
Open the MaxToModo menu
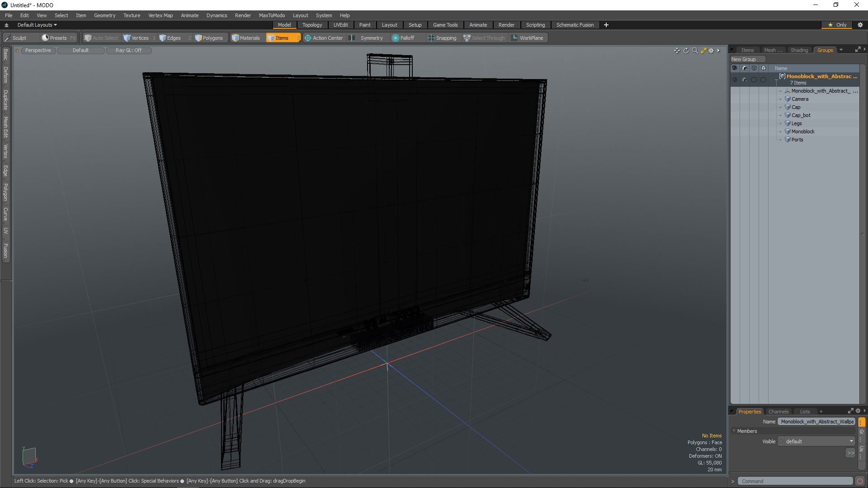tap(272, 15)
